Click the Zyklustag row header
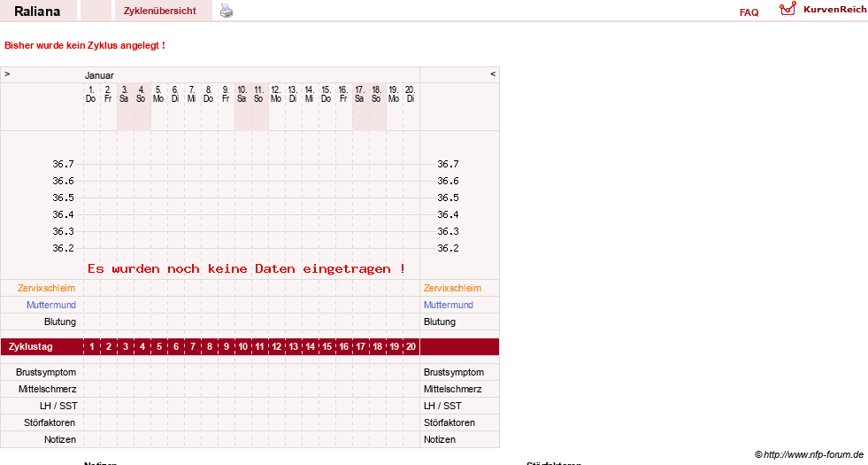The image size is (868, 465). 31,347
